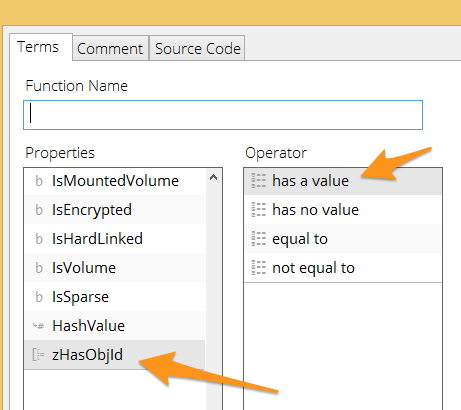Click the grid icon next to equal to
Screen dimensions: 461x410
(x=258, y=239)
